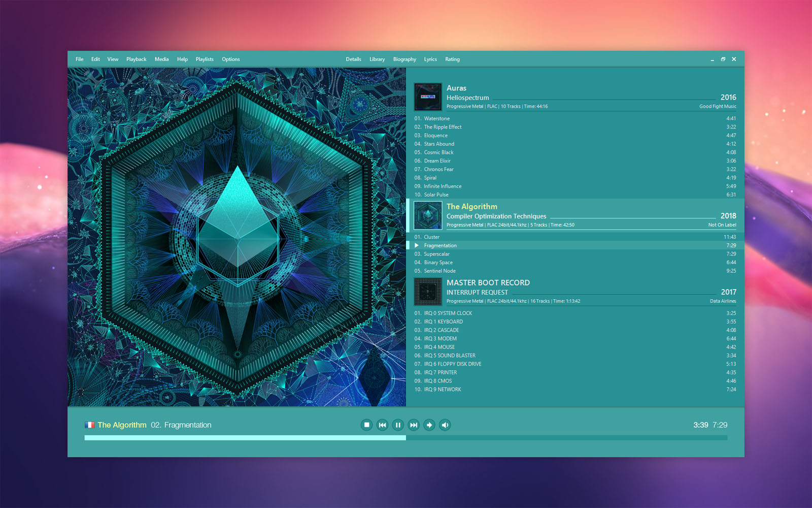The height and width of the screenshot is (508, 812).
Task: Click the Heliospectrum album cover thumbnail
Action: pyautogui.click(x=428, y=97)
